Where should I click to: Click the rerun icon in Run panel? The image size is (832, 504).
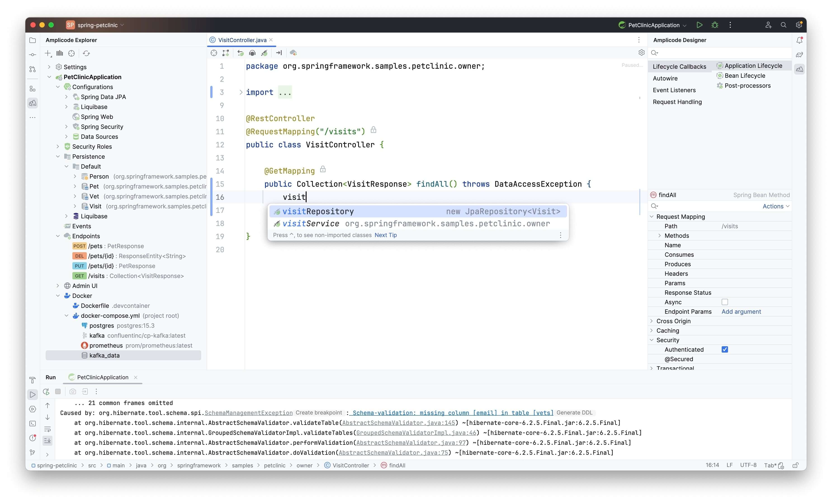click(x=46, y=392)
